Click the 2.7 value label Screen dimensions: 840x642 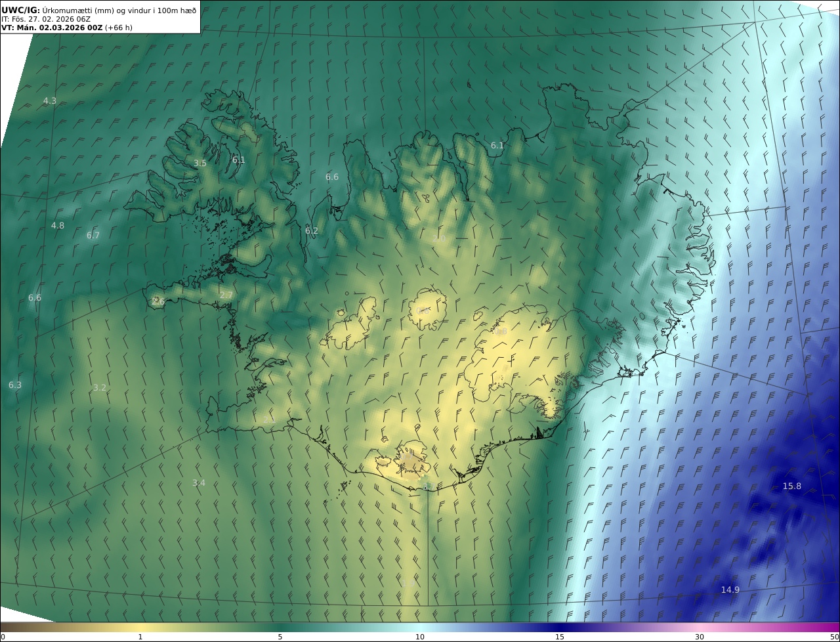click(x=226, y=295)
